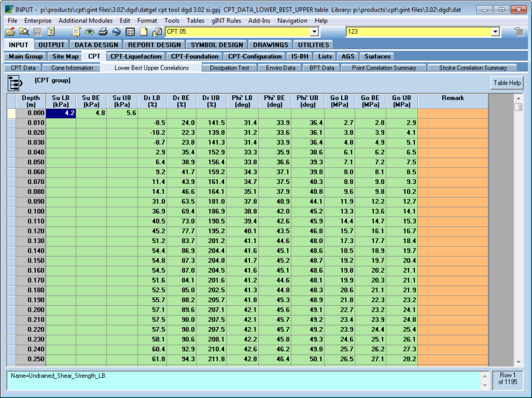Go to the REPORT DESIGN tab
Screen dimensions: 532x398
click(x=154, y=44)
